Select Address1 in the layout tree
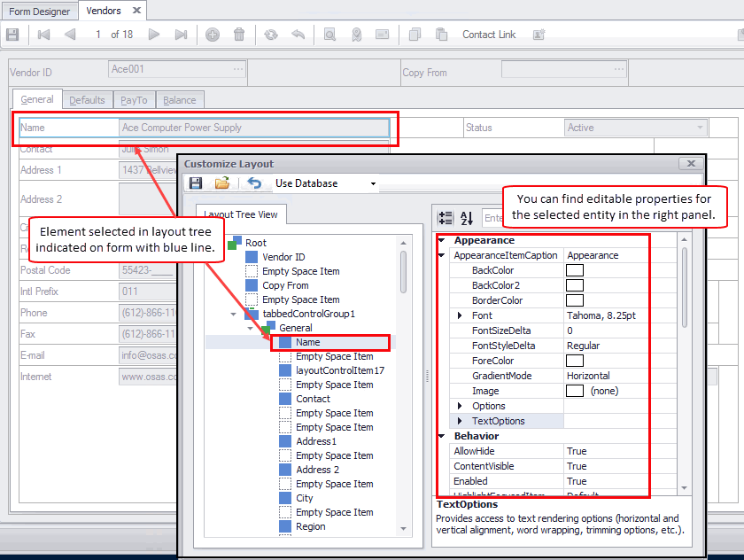The image size is (744, 560). tap(315, 441)
